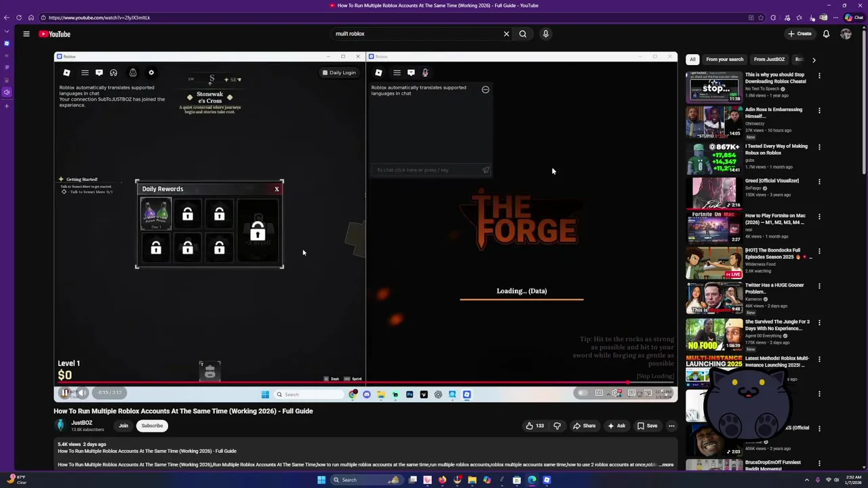Screen dimensions: 868x488
Task: Dislike the video
Action: tap(557, 426)
